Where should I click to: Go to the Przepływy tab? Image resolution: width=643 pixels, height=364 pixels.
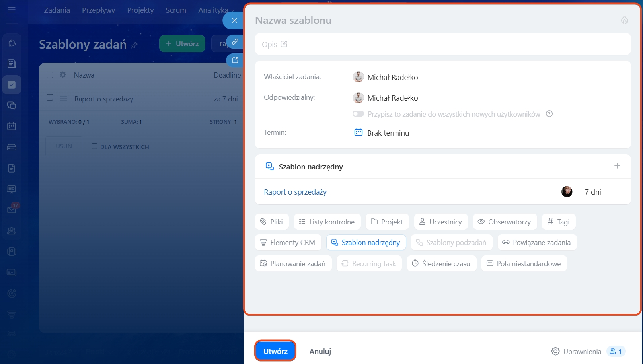pyautogui.click(x=98, y=10)
